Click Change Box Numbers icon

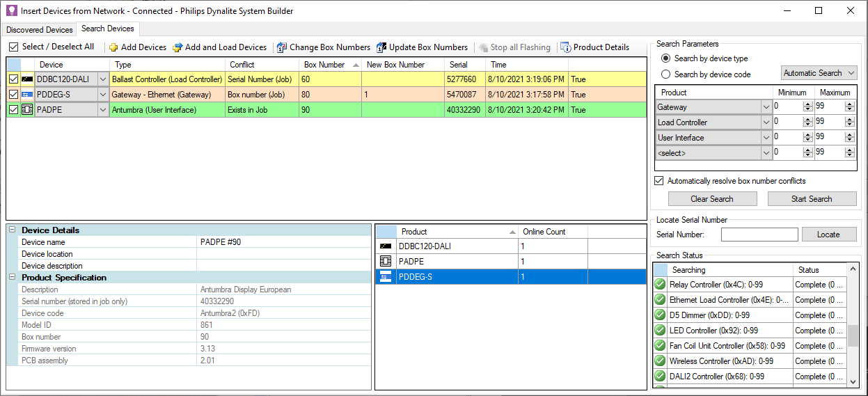(282, 47)
